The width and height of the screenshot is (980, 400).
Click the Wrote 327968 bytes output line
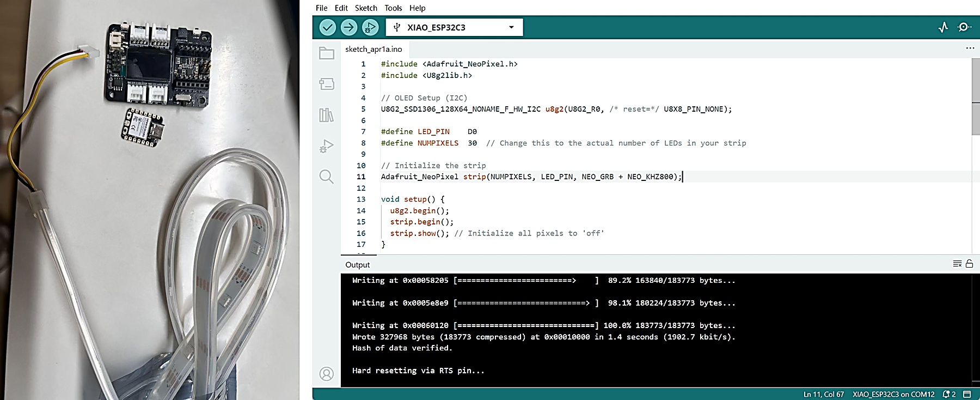[544, 337]
